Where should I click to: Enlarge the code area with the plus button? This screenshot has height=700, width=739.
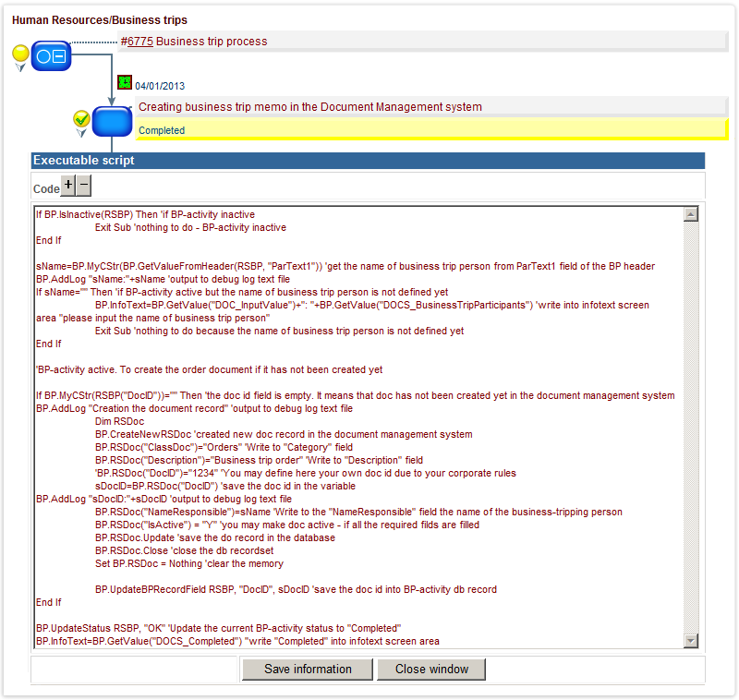[68, 185]
